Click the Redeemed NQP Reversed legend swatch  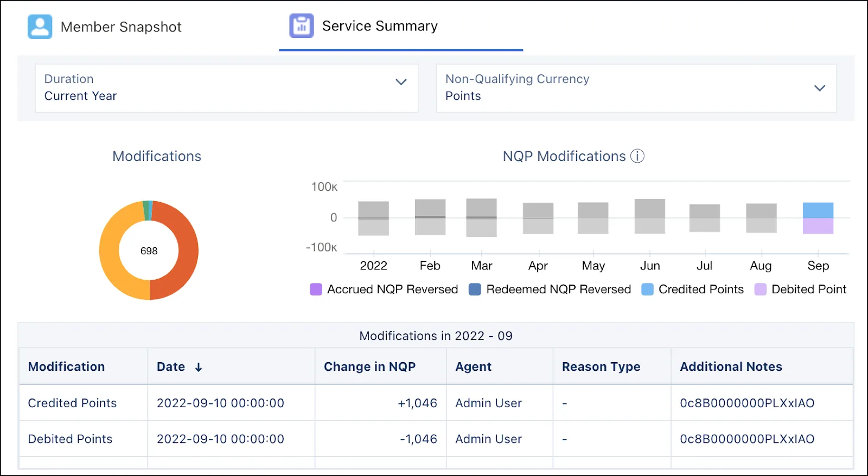tap(475, 290)
